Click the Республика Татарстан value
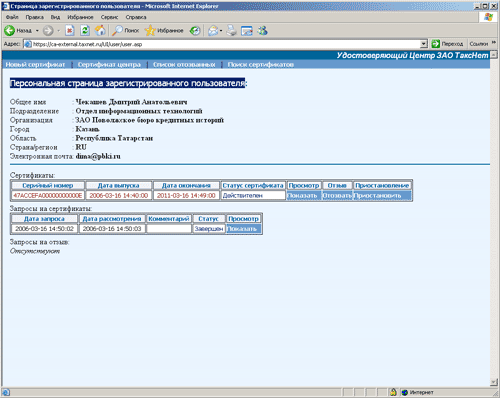Image resolution: width=500 pixels, height=398 pixels. [x=114, y=138]
